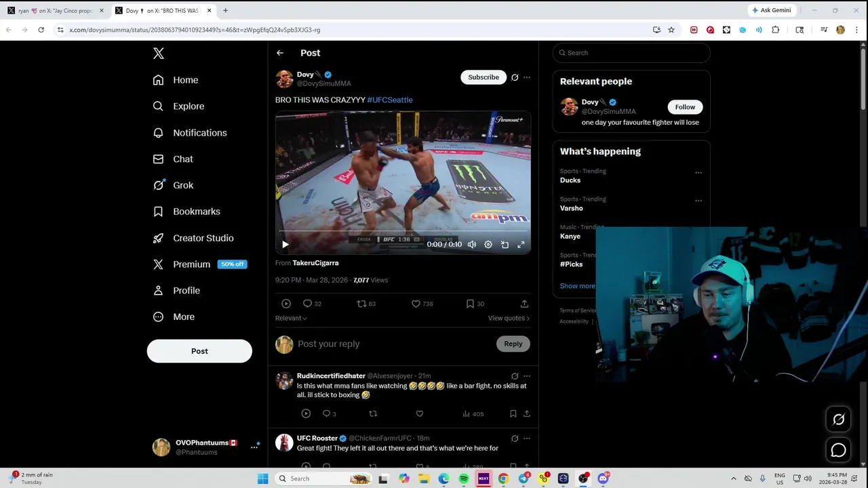Click the large Post button
The width and height of the screenshot is (868, 488).
(199, 351)
